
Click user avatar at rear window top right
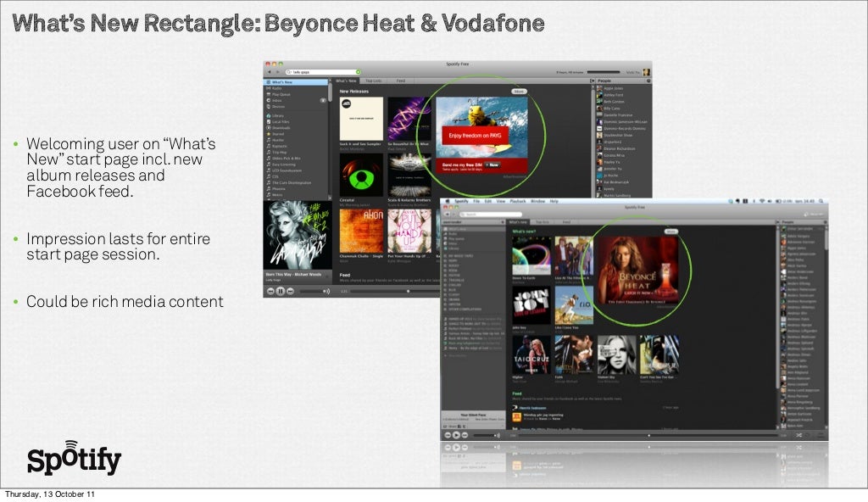(646, 72)
